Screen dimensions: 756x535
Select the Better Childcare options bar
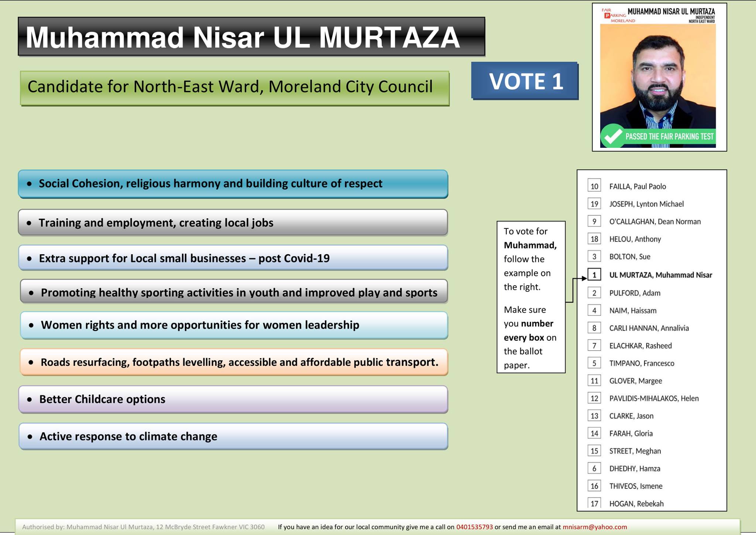click(x=233, y=399)
